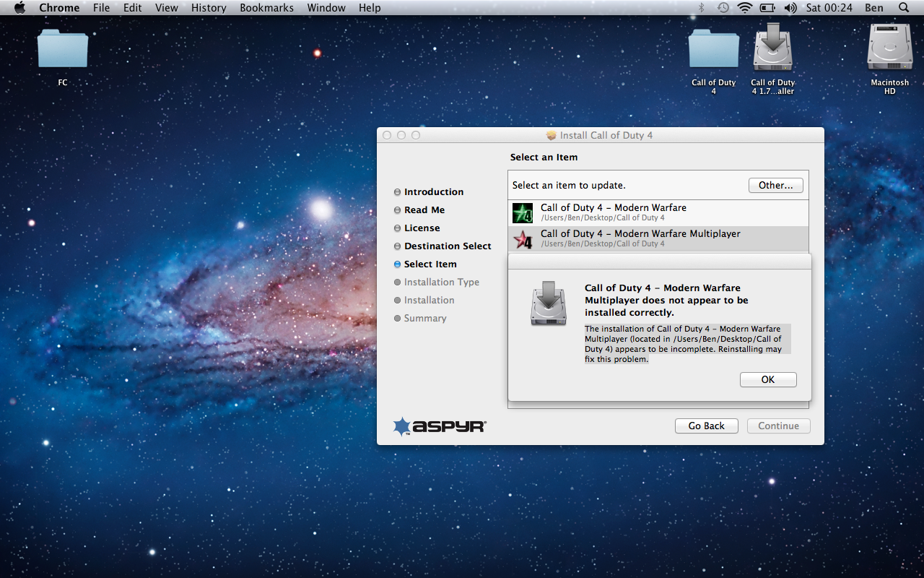Open the Bookmarks menu

(266, 8)
